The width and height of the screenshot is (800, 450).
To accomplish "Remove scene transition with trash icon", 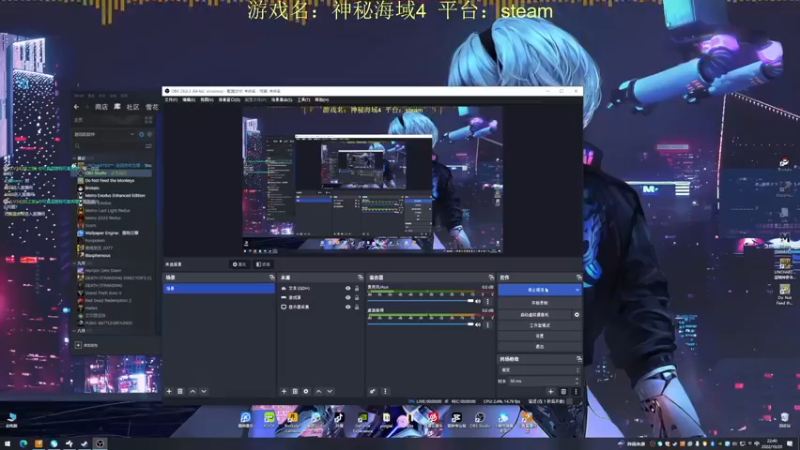I will (x=563, y=392).
